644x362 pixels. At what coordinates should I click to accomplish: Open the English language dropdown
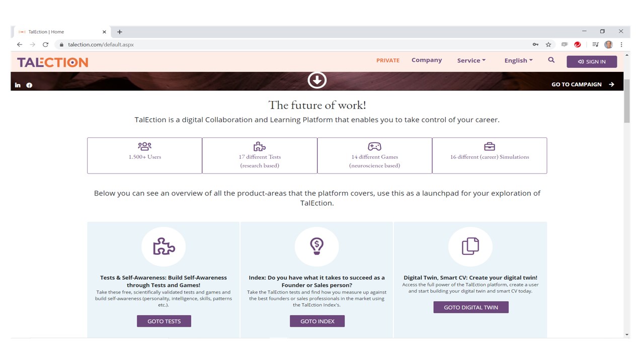pyautogui.click(x=518, y=60)
